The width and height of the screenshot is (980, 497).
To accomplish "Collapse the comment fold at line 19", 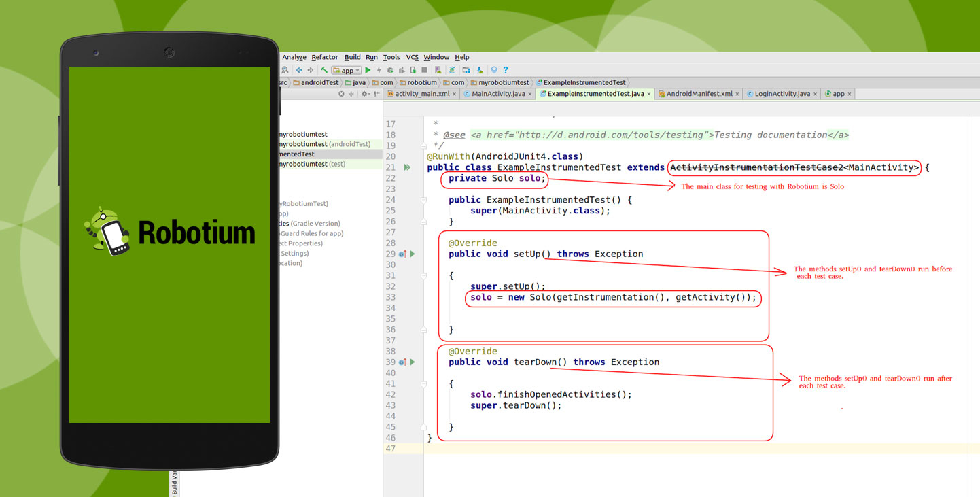I will pyautogui.click(x=423, y=145).
